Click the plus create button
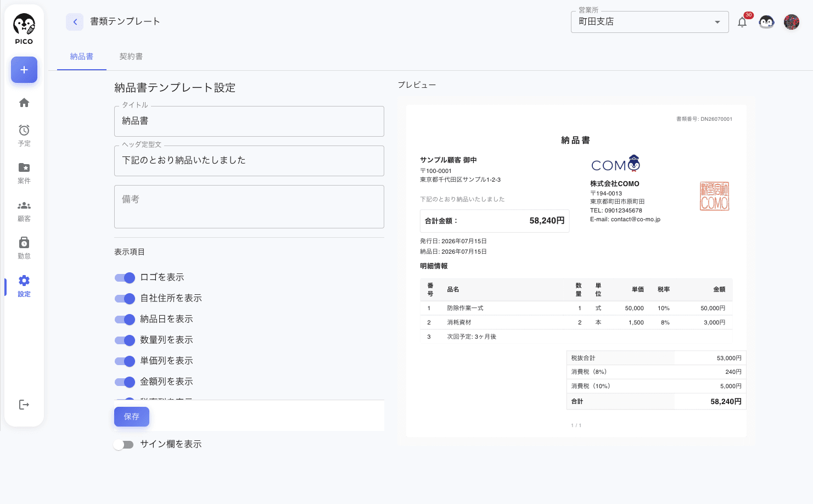Screen dimensions: 813x504 [x=24, y=70]
